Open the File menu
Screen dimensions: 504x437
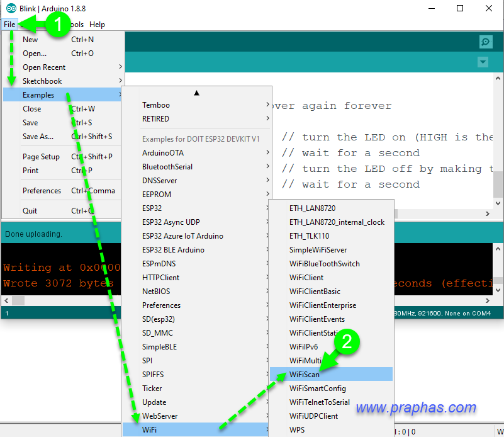pos(9,25)
